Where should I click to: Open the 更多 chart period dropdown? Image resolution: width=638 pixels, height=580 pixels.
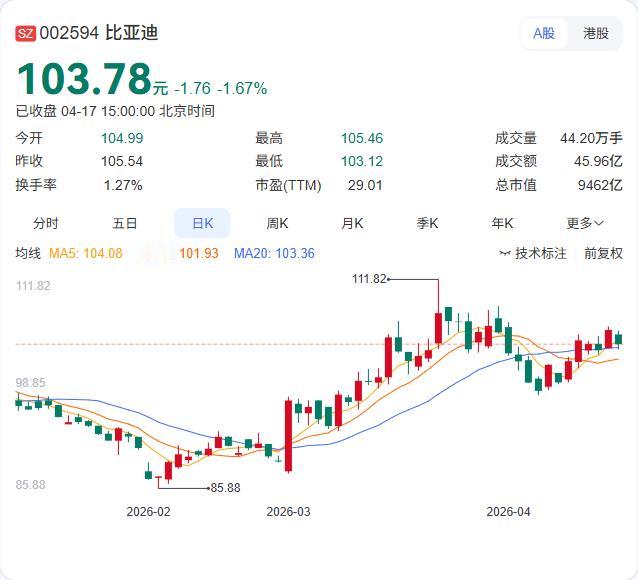tap(585, 223)
